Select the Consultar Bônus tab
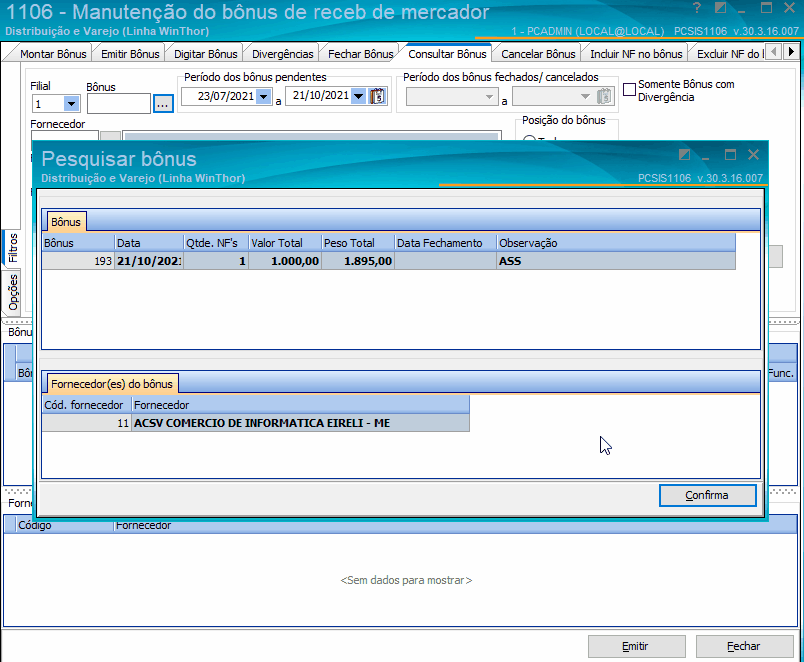804x662 pixels. tap(447, 53)
